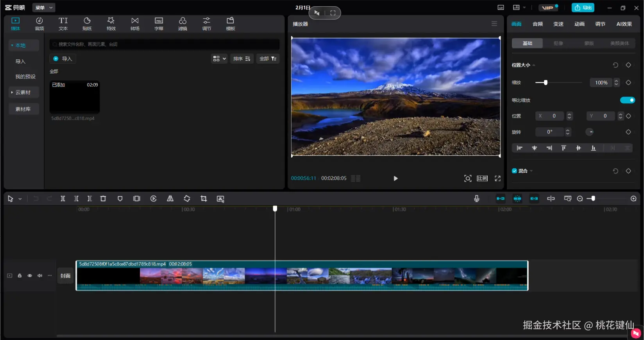Click the 导入 import button with plus icon
Screen dimensions: 644x340
(x=63, y=59)
